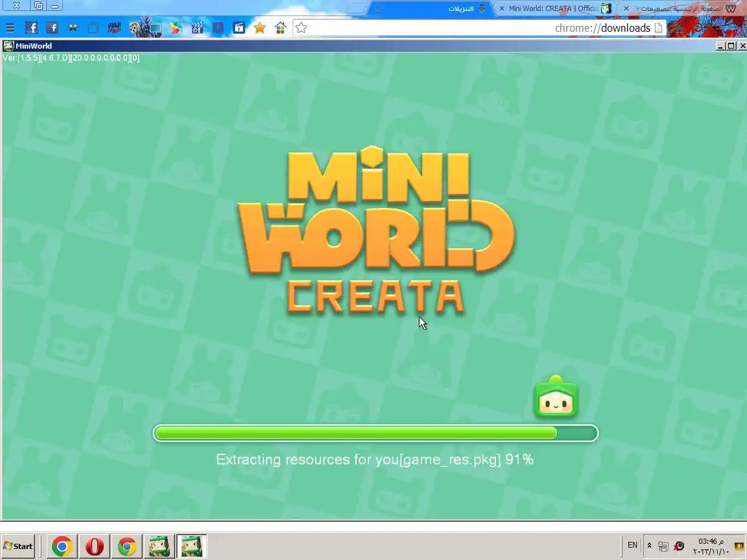Viewport: 747px width, 560px height.
Task: Click the green mascot above the progress bar
Action: (556, 397)
